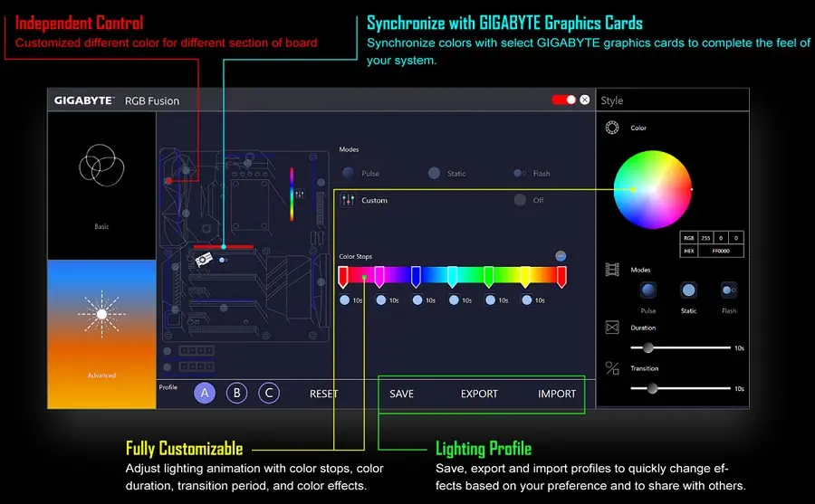Remove a color stop with the minus button
Viewport: 815px width, 504px height.
(561, 256)
